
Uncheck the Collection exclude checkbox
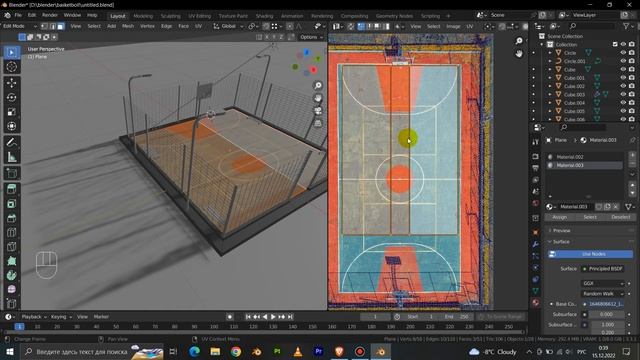(615, 44)
